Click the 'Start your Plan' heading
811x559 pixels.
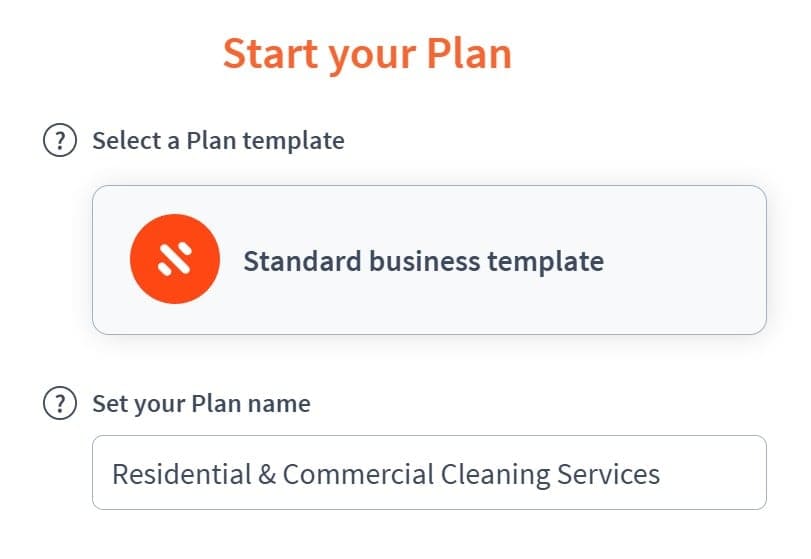367,54
